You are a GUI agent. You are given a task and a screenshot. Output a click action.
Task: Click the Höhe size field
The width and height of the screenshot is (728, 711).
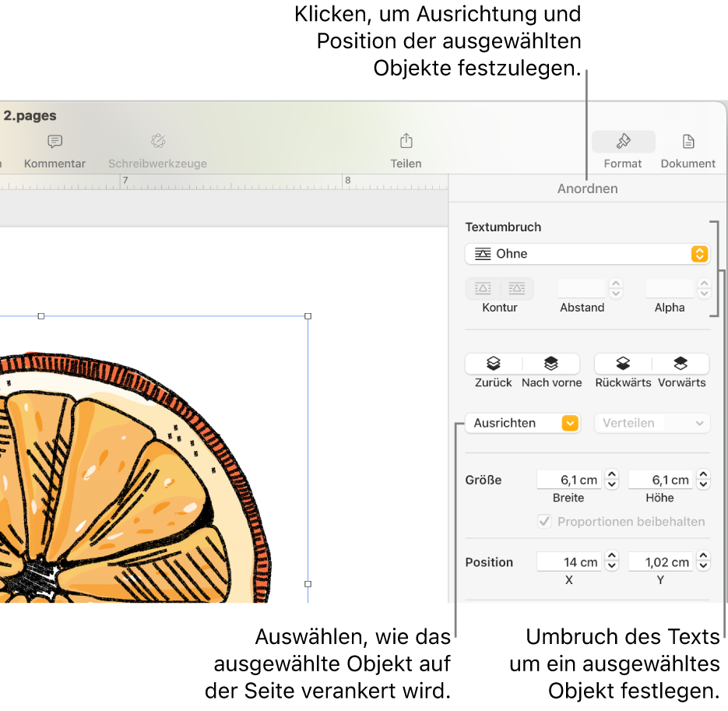click(x=661, y=480)
